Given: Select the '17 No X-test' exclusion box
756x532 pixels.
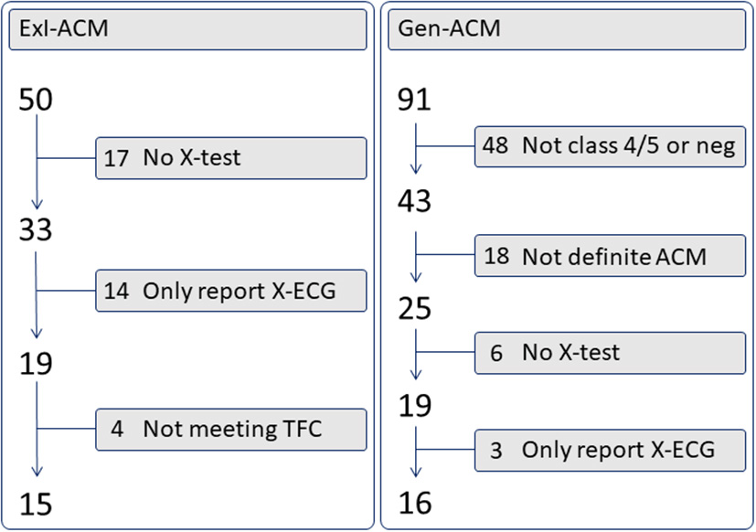Looking at the screenshot, I should click(x=230, y=159).
